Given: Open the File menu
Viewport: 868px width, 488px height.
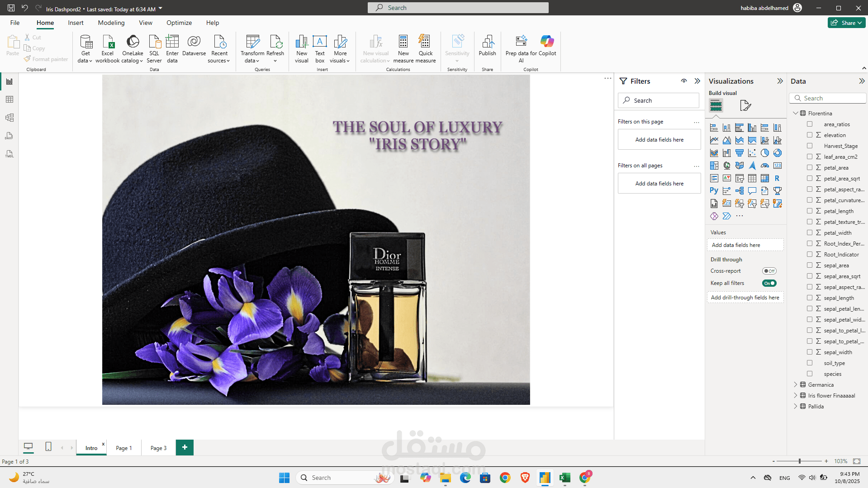Looking at the screenshot, I should 15,23.
